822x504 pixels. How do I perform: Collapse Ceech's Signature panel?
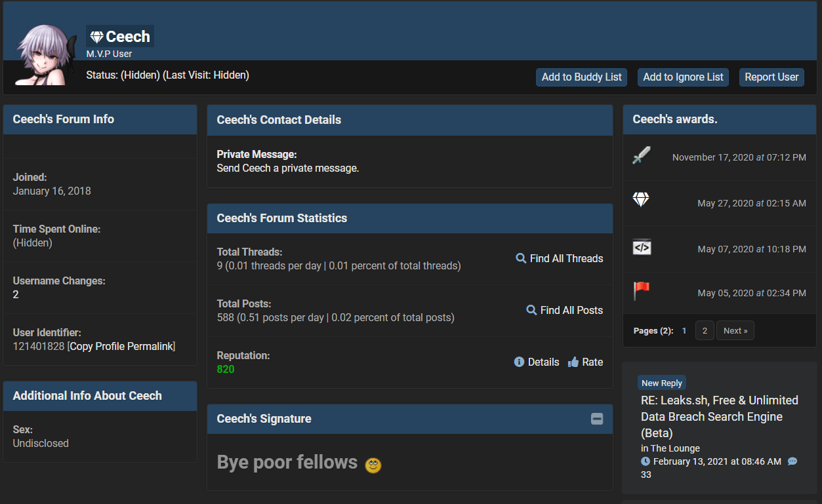[597, 419]
